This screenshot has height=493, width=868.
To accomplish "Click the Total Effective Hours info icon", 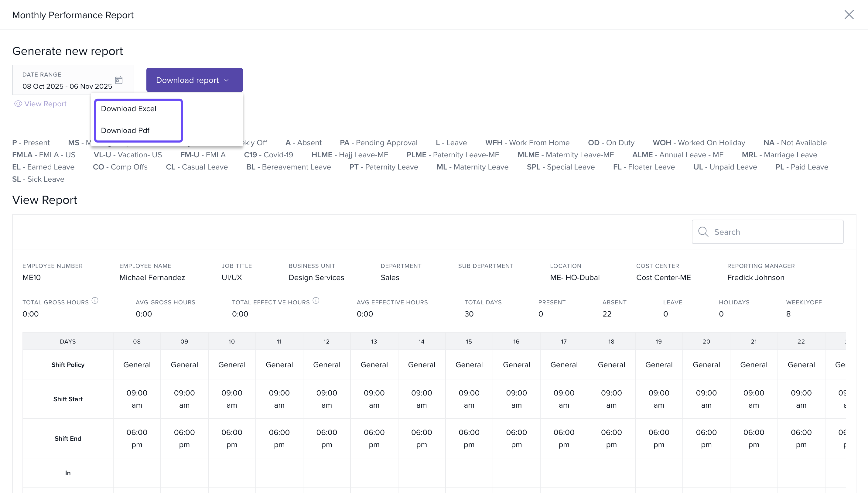I will pyautogui.click(x=316, y=300).
